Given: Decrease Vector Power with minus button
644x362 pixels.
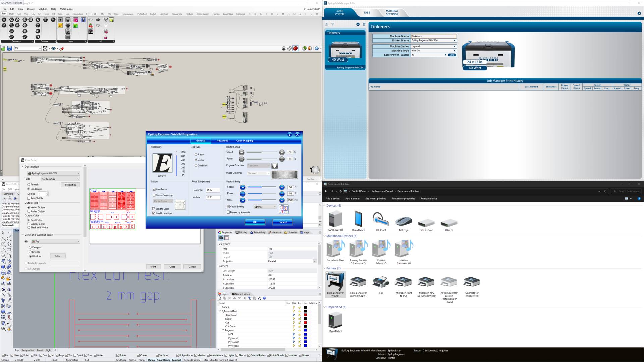Looking at the screenshot, I should click(243, 194).
